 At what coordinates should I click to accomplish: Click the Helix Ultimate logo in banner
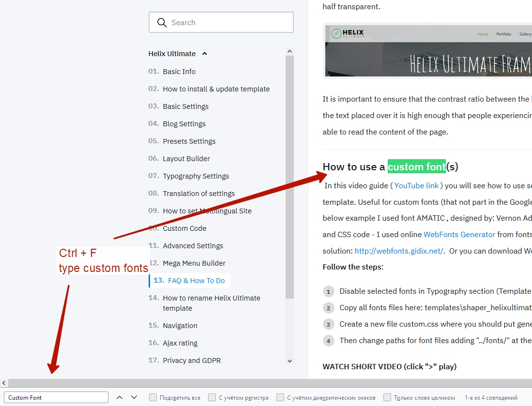[x=348, y=34]
